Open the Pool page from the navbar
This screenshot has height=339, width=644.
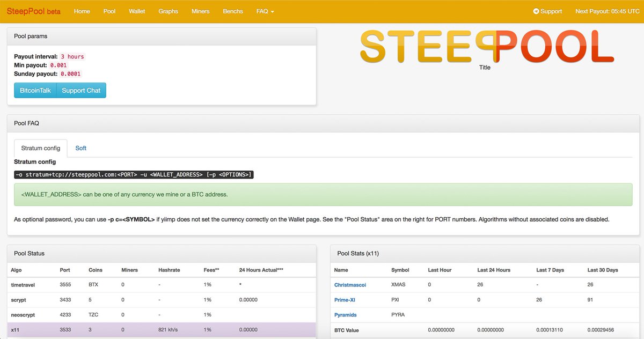point(109,11)
